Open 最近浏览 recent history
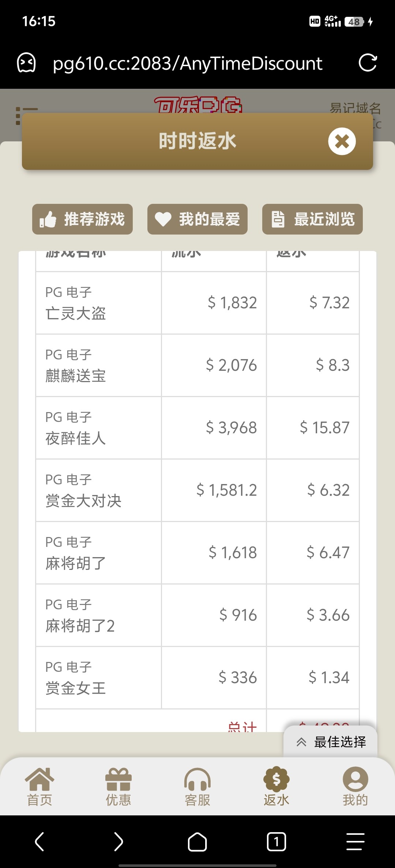 [x=312, y=219]
